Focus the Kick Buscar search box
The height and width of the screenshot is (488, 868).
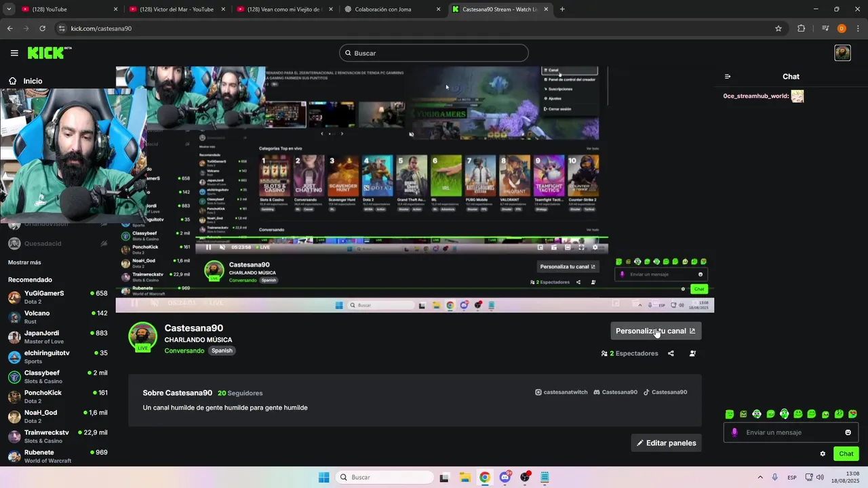tap(434, 53)
